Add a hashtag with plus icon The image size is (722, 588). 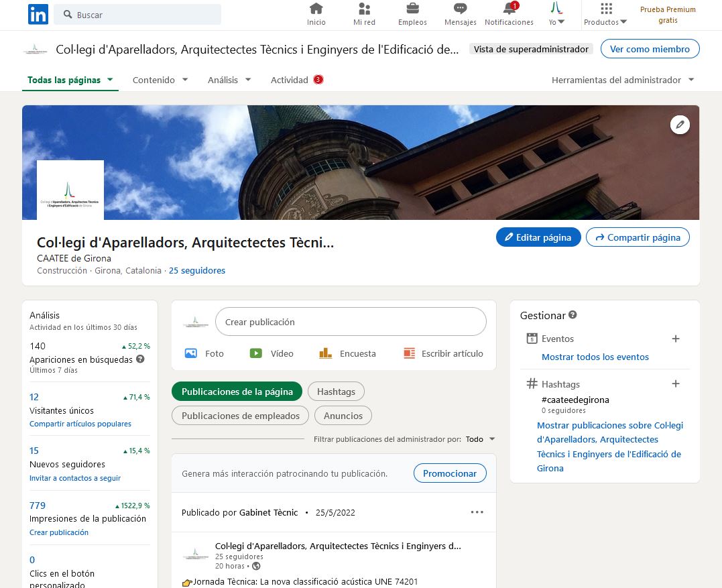pyautogui.click(x=676, y=384)
